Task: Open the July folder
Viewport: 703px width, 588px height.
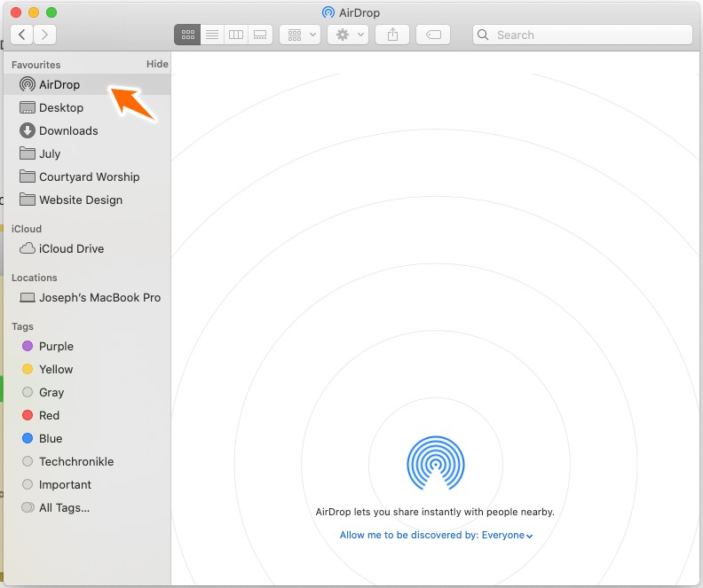Action: (87, 153)
